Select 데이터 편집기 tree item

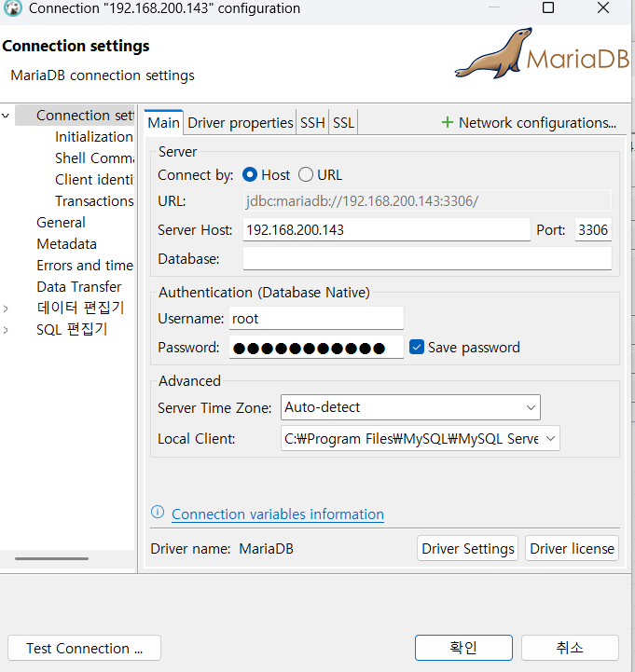click(x=80, y=308)
